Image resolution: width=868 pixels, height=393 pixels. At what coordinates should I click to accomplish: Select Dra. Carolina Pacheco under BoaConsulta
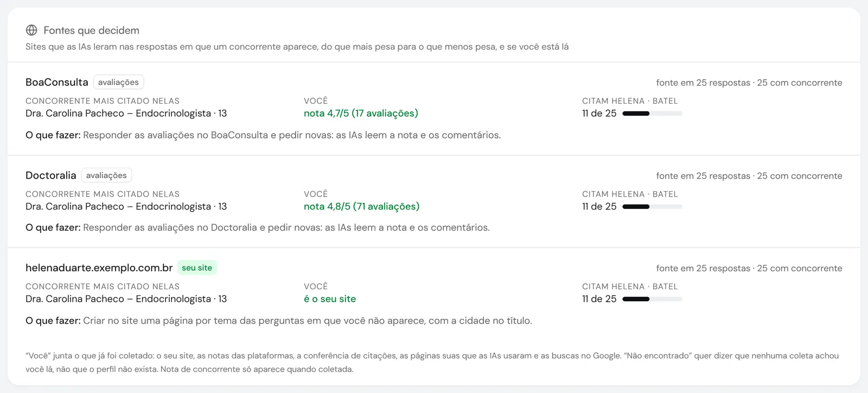click(x=126, y=113)
